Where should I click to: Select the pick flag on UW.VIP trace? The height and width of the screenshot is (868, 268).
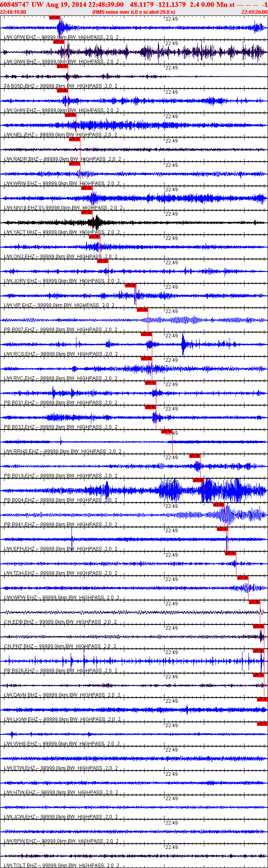(130, 285)
